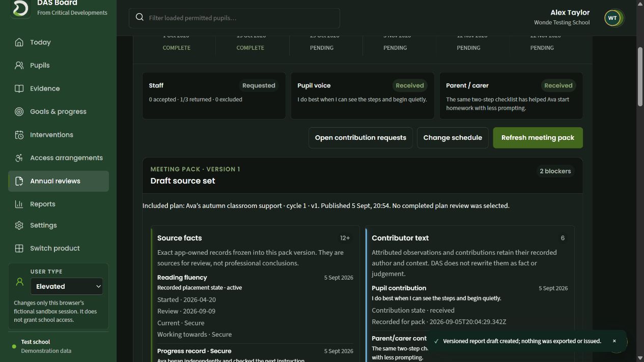This screenshot has height=362, width=644.
Task: Click the Reports bar chart icon
Action: click(x=19, y=204)
